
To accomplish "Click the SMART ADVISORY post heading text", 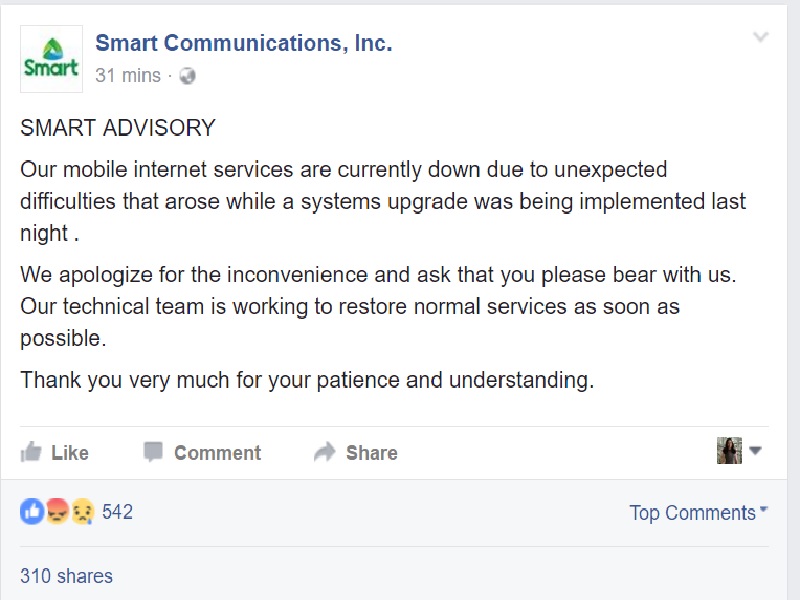I will [118, 128].
